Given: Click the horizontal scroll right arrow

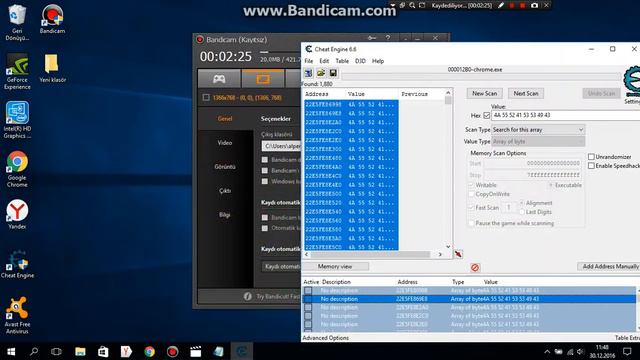Looking at the screenshot, I should (x=440, y=254).
